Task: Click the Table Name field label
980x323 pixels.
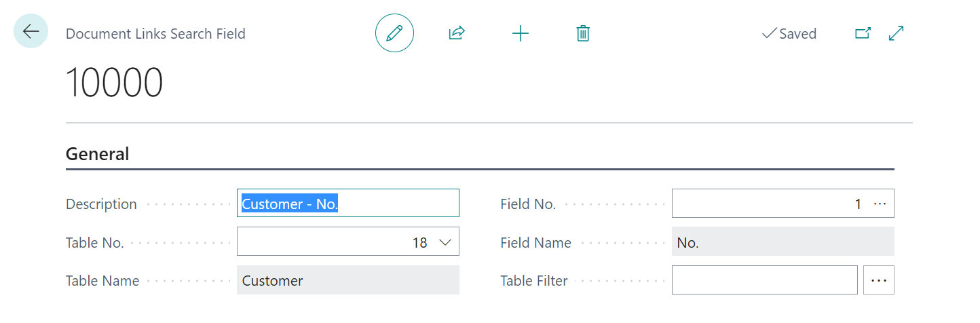Action: click(x=102, y=281)
